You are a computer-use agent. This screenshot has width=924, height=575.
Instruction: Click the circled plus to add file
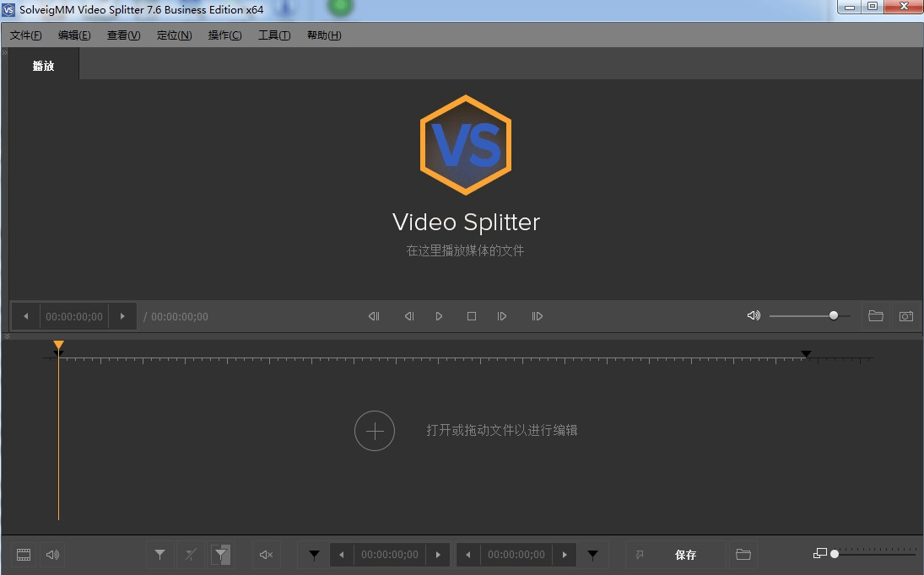[x=375, y=431]
